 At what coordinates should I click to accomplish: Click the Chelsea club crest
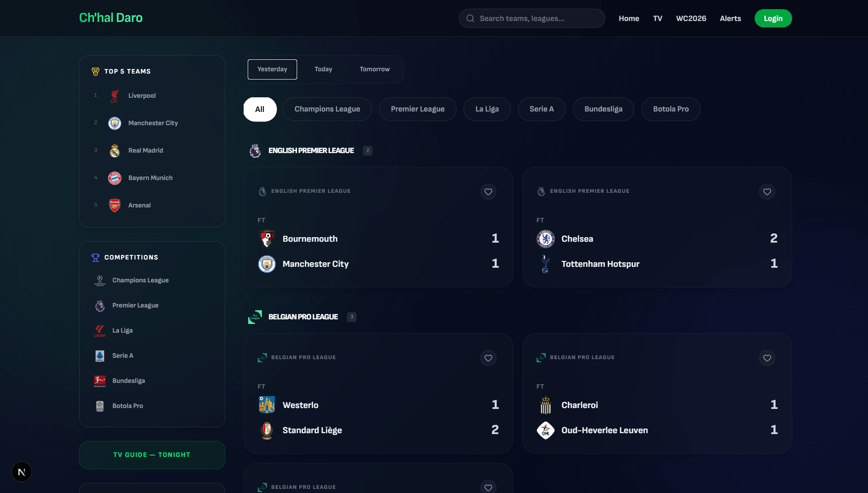pyautogui.click(x=546, y=239)
